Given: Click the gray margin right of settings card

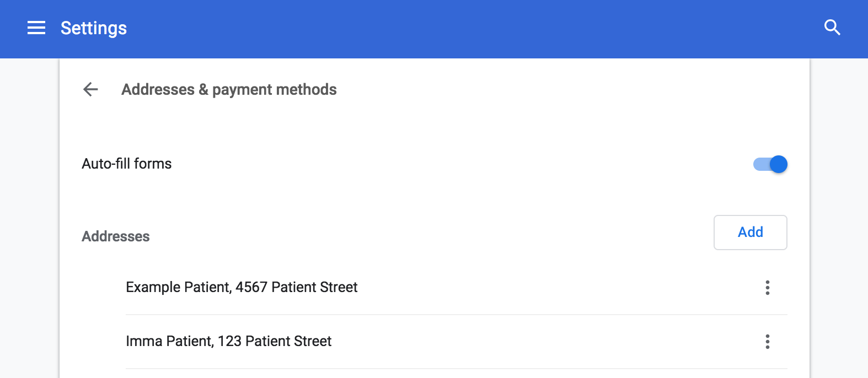Looking at the screenshot, I should [839, 220].
